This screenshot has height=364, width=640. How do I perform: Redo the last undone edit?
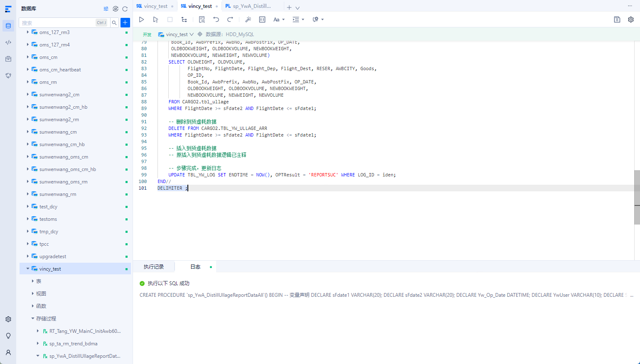tap(230, 20)
